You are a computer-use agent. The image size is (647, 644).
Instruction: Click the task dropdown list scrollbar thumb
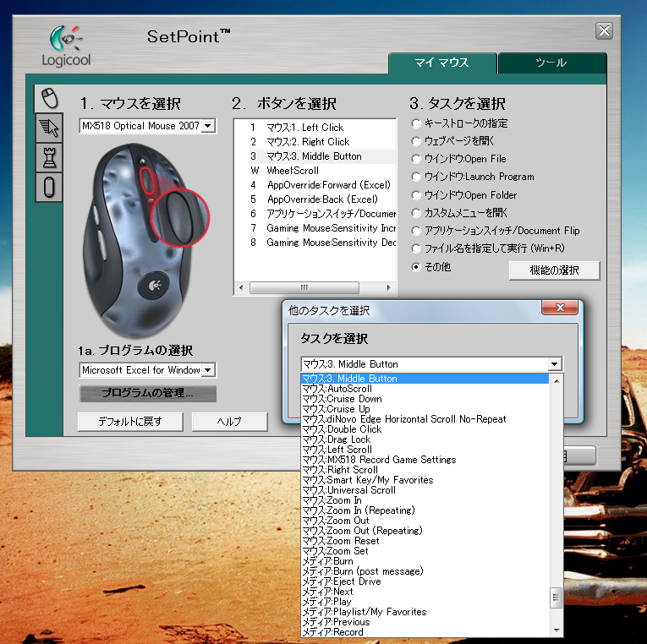pos(556,598)
